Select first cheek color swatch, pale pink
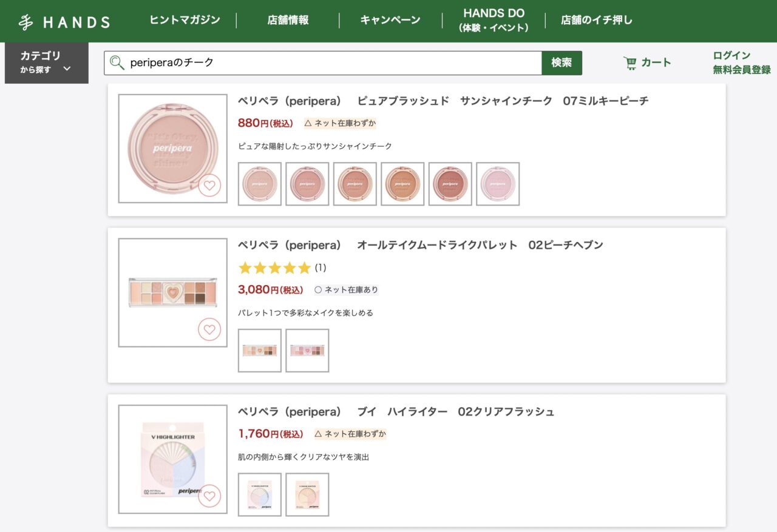Screen dimensions: 777x532 260,184
